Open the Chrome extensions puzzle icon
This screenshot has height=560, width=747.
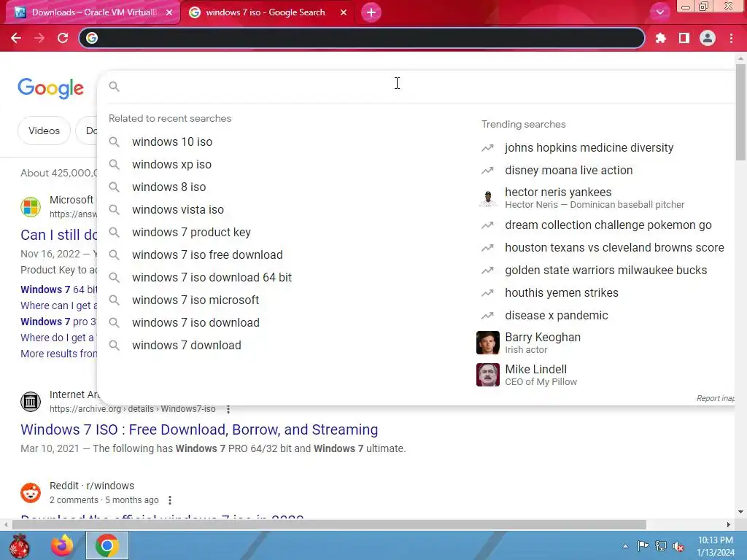660,38
